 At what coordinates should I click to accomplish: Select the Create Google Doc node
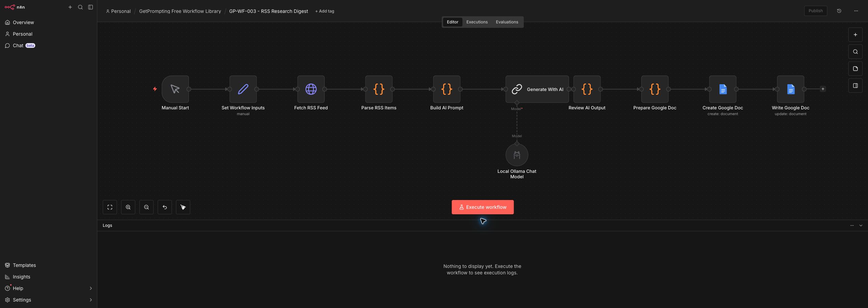click(x=723, y=89)
